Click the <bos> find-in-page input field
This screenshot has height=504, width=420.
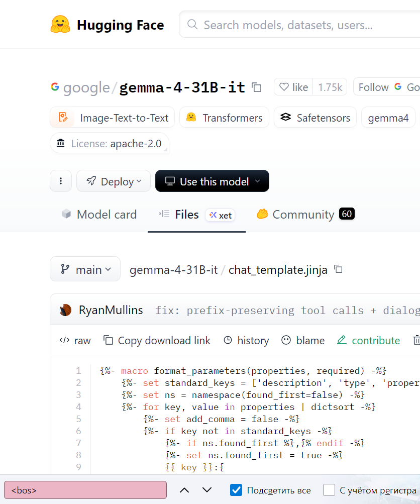(85, 490)
